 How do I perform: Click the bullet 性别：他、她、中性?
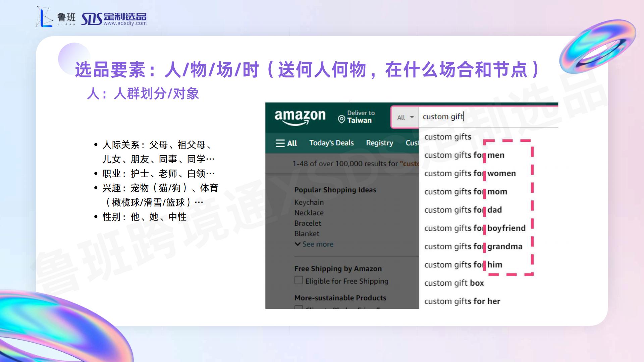(144, 217)
